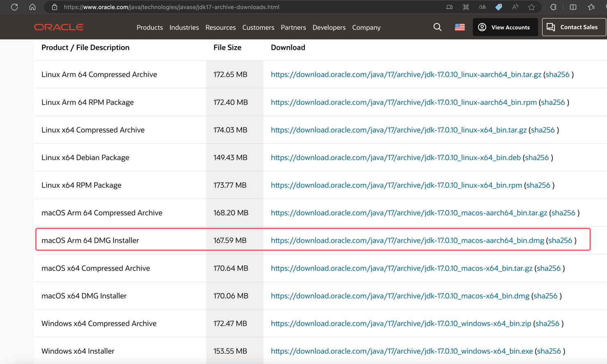
Task: Download macos-aarch64_bin.dmg link
Action: click(x=407, y=240)
